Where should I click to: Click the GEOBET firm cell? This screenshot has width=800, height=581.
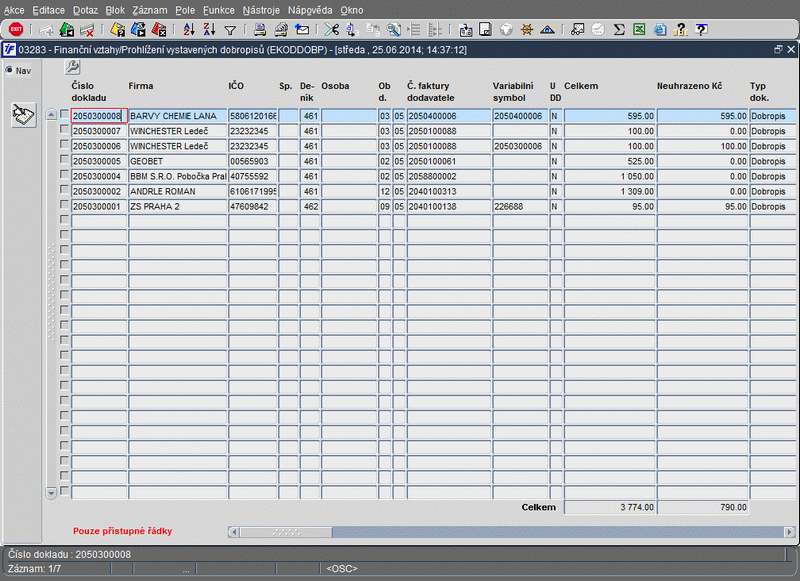tap(178, 161)
